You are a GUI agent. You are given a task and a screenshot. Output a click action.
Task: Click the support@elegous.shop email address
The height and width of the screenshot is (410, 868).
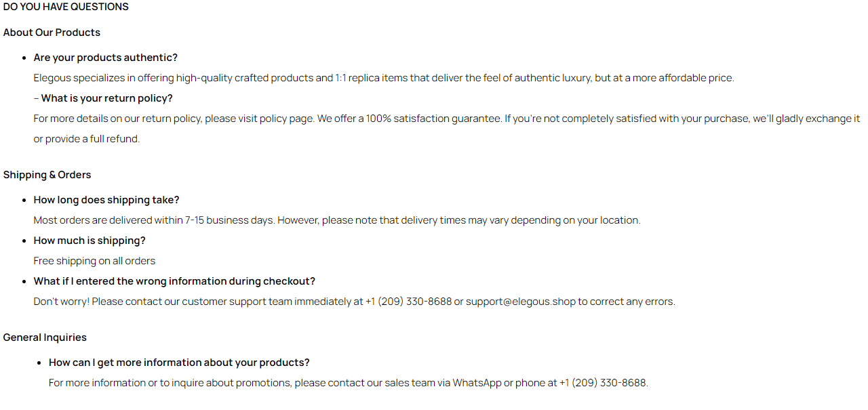[x=520, y=302]
